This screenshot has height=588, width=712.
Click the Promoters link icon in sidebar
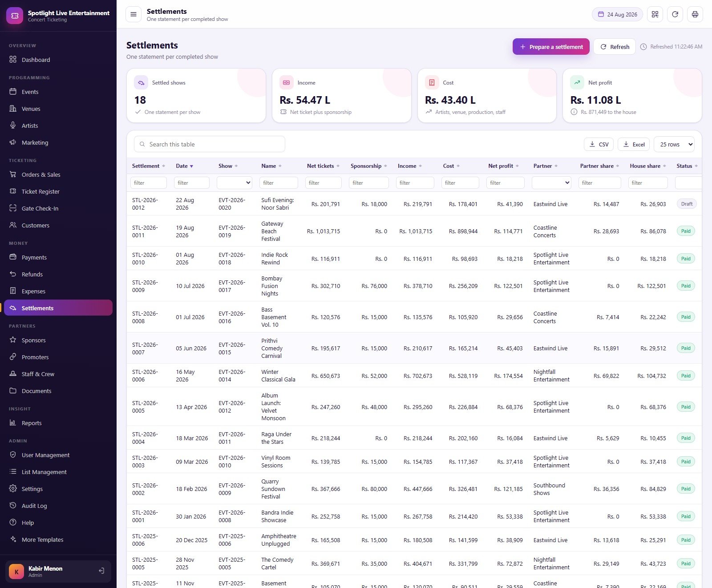click(x=13, y=357)
